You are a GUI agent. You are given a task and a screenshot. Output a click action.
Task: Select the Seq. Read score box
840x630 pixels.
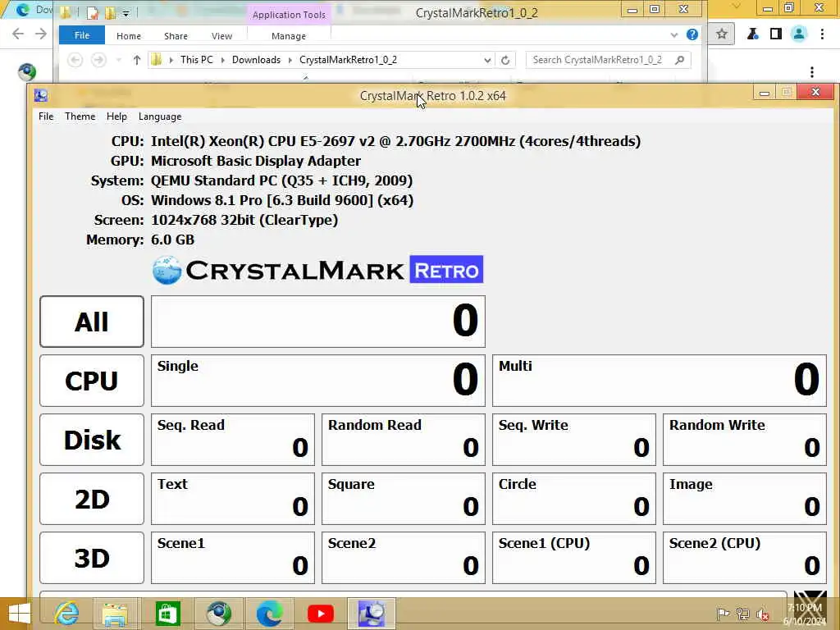point(232,440)
